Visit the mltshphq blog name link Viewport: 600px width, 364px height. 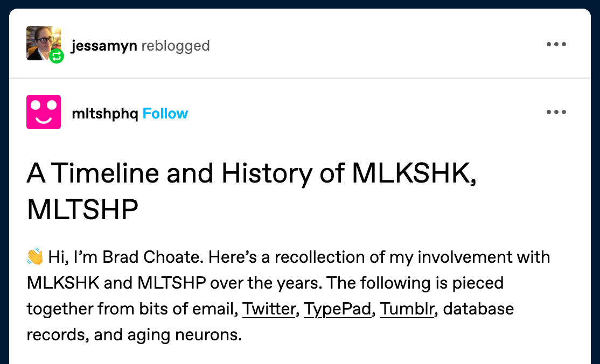point(104,114)
